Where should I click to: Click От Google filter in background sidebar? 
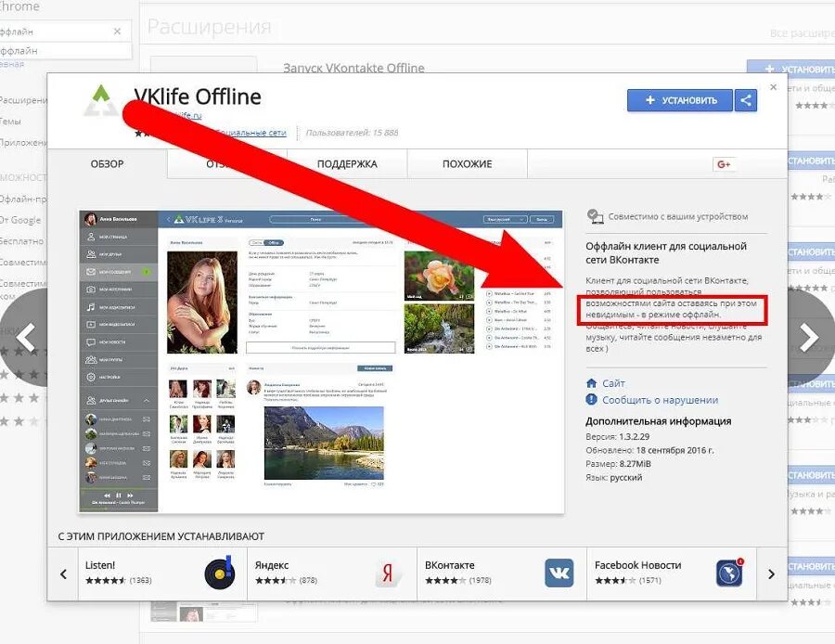[x=20, y=220]
